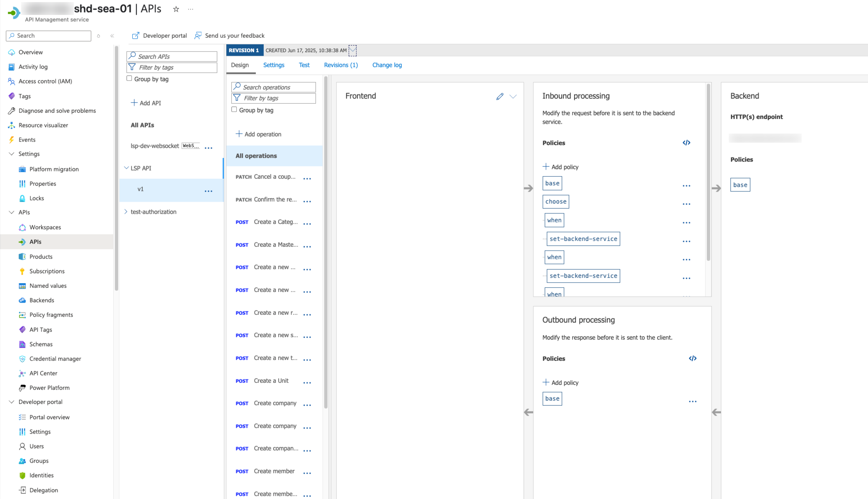
Task: Click Send us your feedback
Action: [x=229, y=36]
